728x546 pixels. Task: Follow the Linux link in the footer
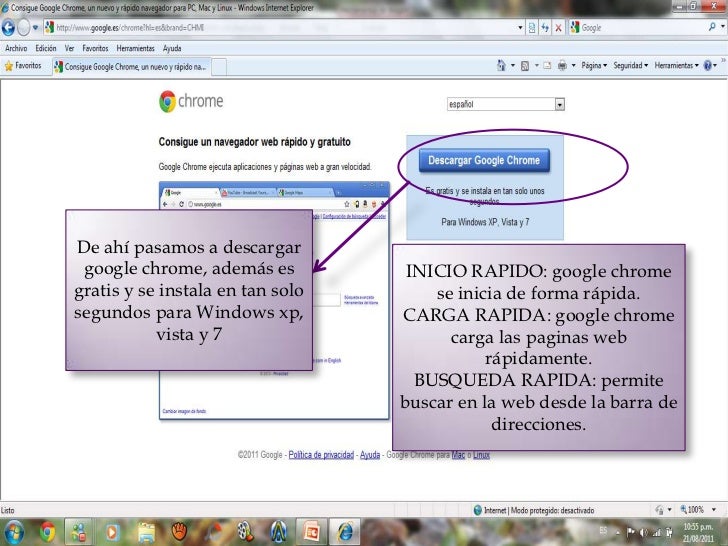pyautogui.click(x=481, y=455)
